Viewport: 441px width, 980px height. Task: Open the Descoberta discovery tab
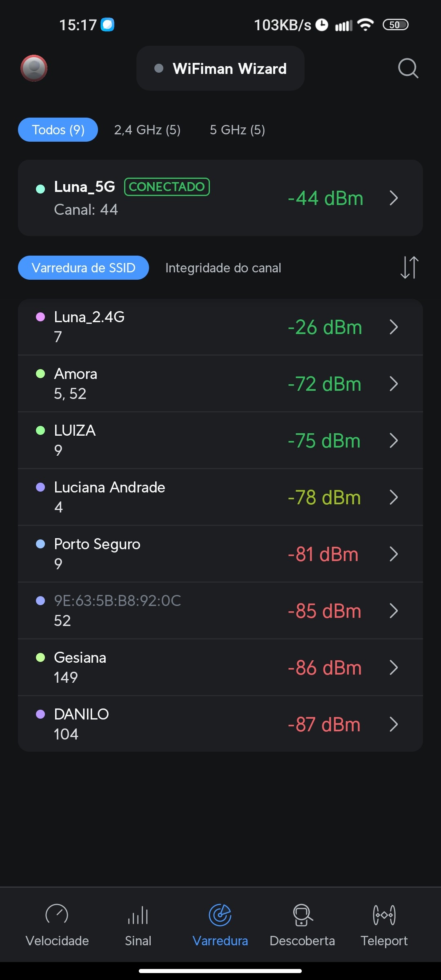pos(302,924)
